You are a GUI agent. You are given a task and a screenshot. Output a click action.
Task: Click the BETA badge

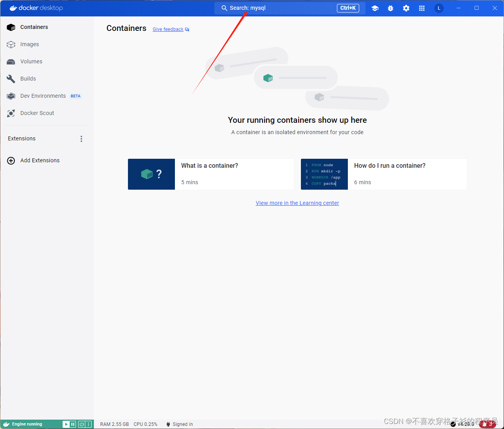tap(76, 96)
